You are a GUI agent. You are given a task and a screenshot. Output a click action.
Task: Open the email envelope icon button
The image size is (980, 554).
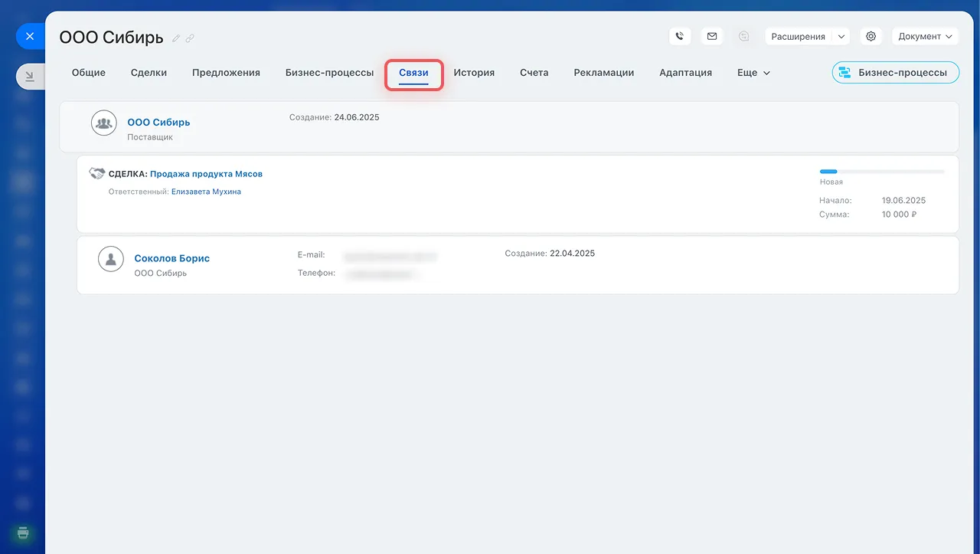[712, 36]
